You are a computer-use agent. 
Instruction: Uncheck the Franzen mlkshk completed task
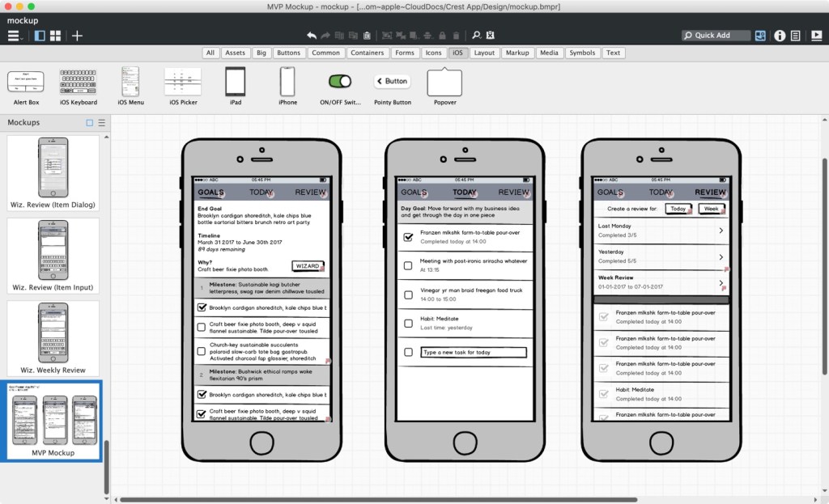409,237
